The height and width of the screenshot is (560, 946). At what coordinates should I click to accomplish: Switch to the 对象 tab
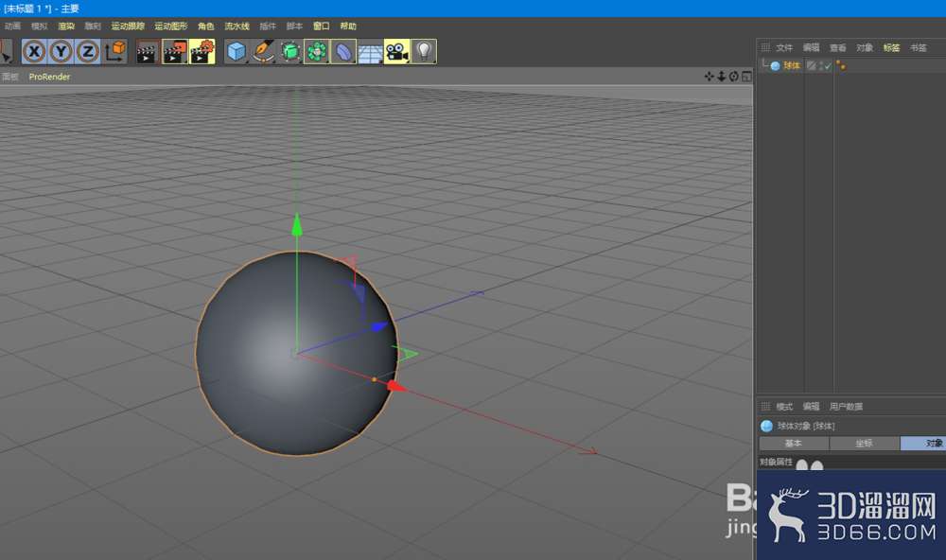(923, 444)
